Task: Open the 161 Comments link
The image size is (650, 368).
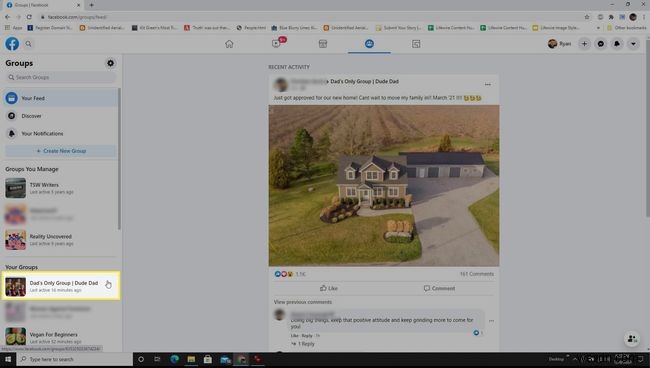Action: coord(477,274)
